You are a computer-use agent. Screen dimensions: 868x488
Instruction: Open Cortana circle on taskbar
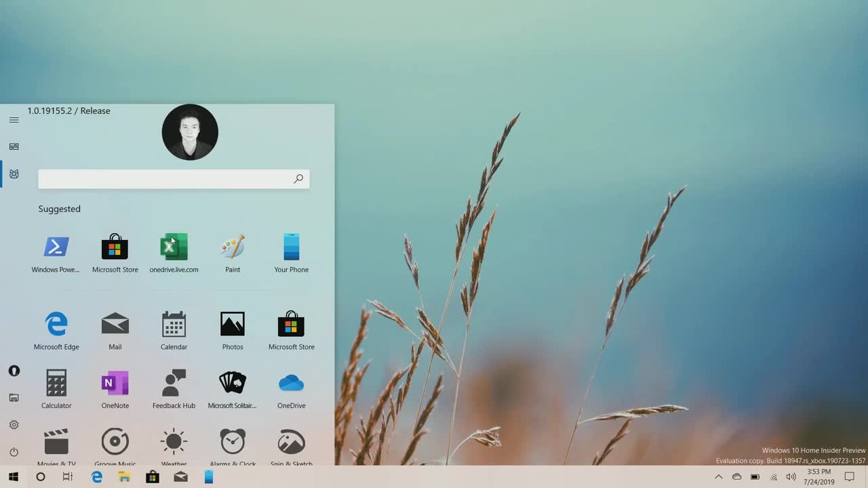pos(40,477)
